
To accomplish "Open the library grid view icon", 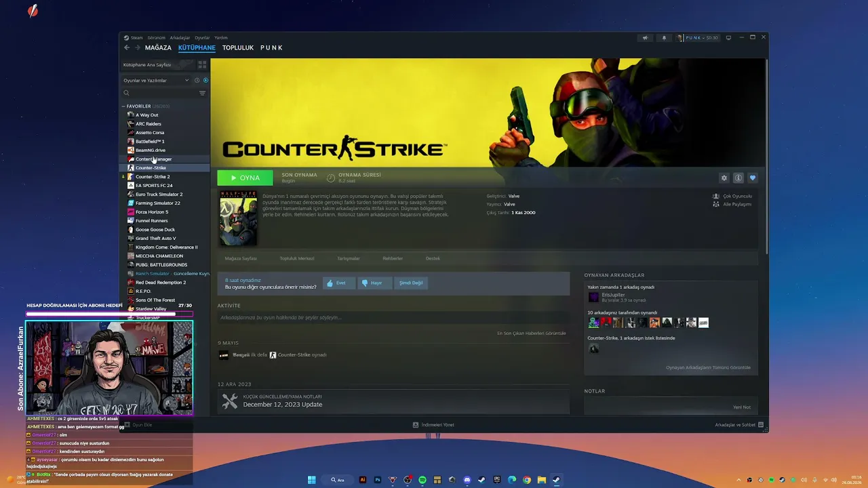I will [x=202, y=65].
